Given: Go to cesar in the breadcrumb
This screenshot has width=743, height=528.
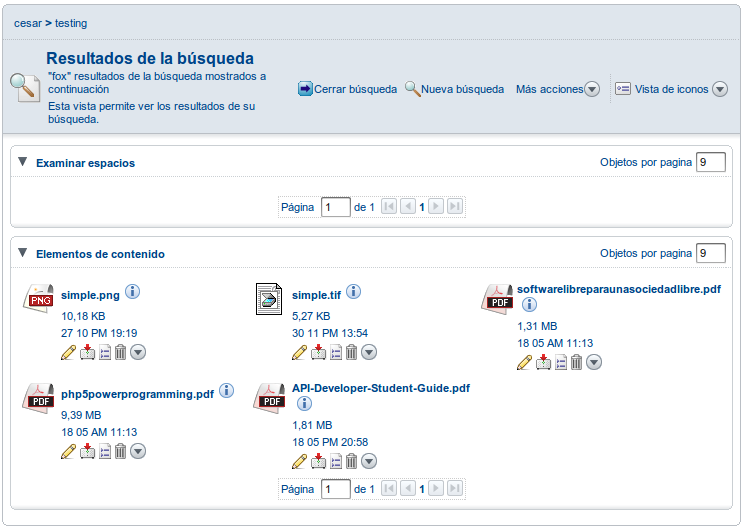Looking at the screenshot, I should tap(28, 23).
